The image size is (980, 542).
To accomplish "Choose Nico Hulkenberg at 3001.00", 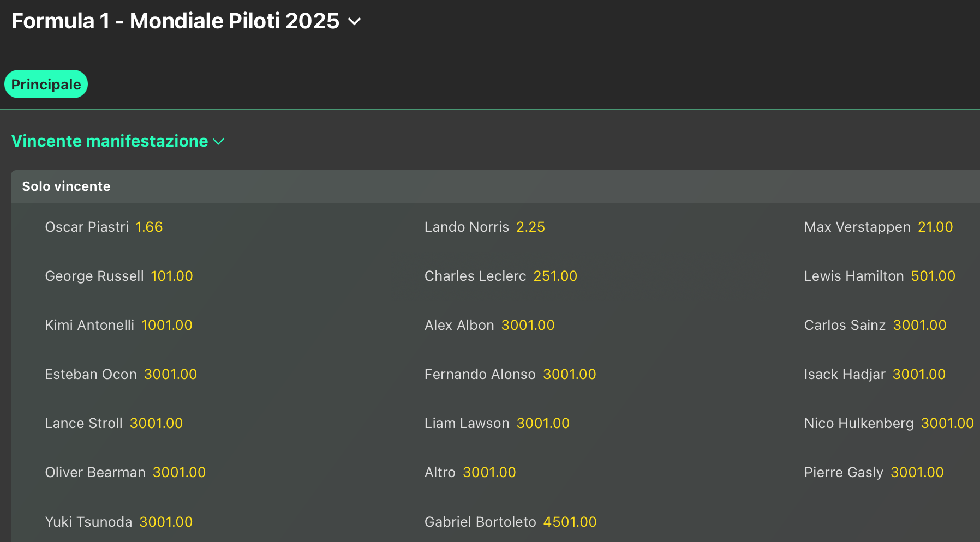I will pos(947,424).
